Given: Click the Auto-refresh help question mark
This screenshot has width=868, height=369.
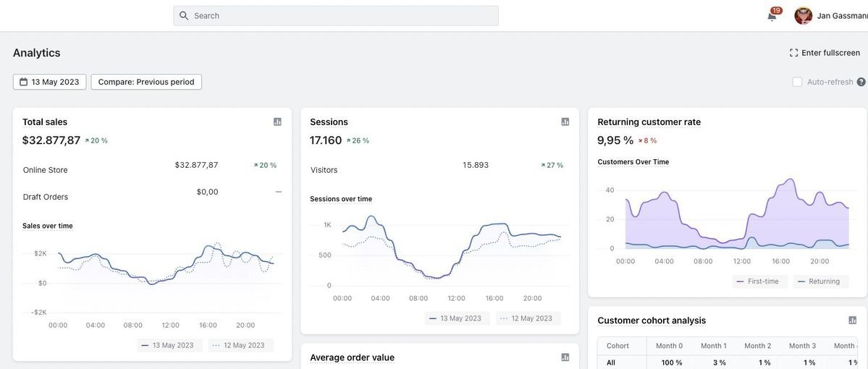Looking at the screenshot, I should [x=861, y=82].
